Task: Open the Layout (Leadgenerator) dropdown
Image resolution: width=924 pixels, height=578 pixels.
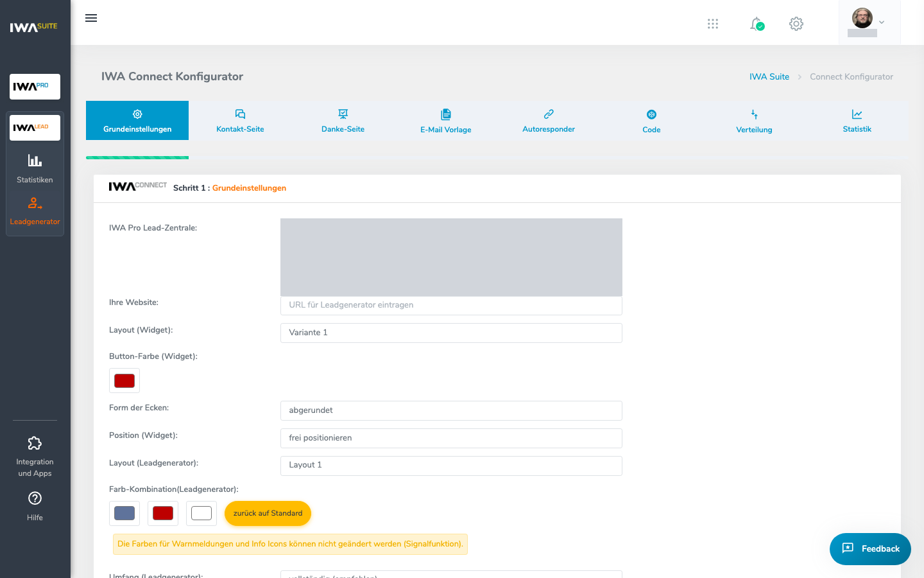Action: point(451,466)
